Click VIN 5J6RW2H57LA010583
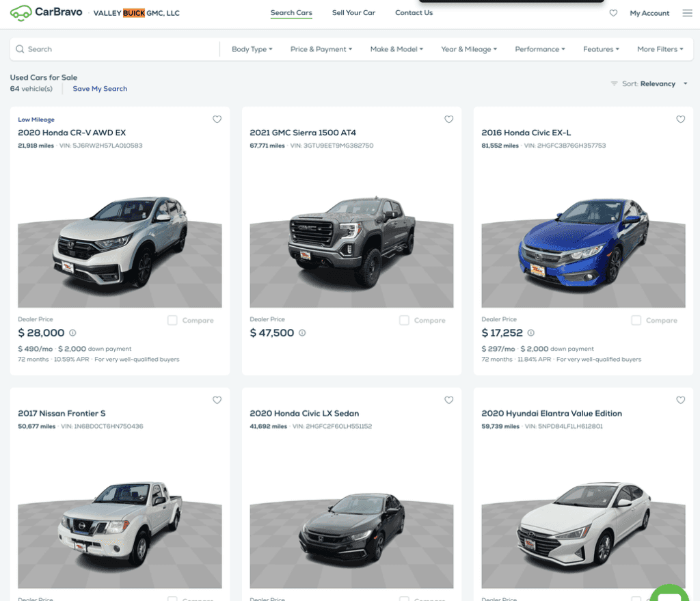This screenshot has width=700, height=601. point(101,146)
